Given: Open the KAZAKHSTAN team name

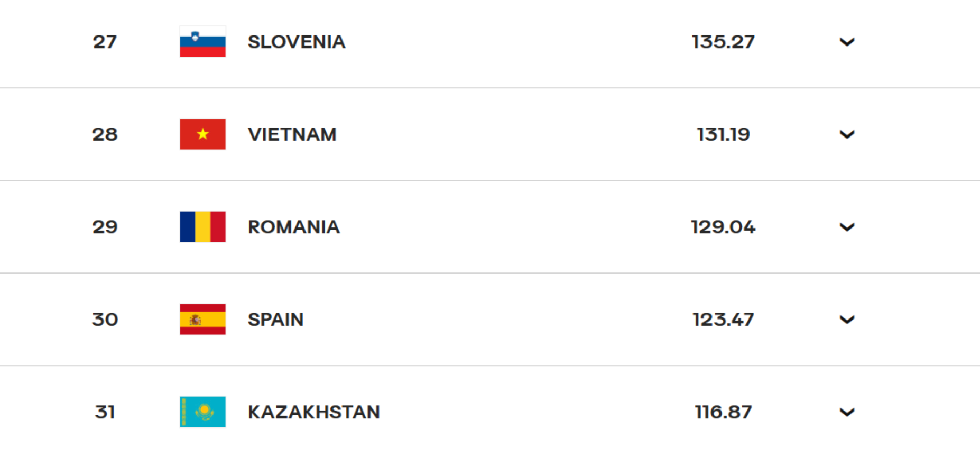Looking at the screenshot, I should [x=313, y=412].
